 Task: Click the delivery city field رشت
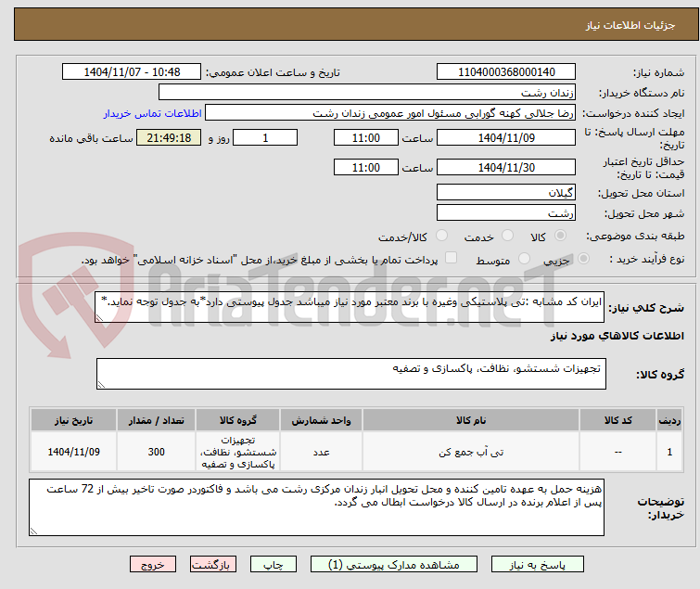click(506, 213)
